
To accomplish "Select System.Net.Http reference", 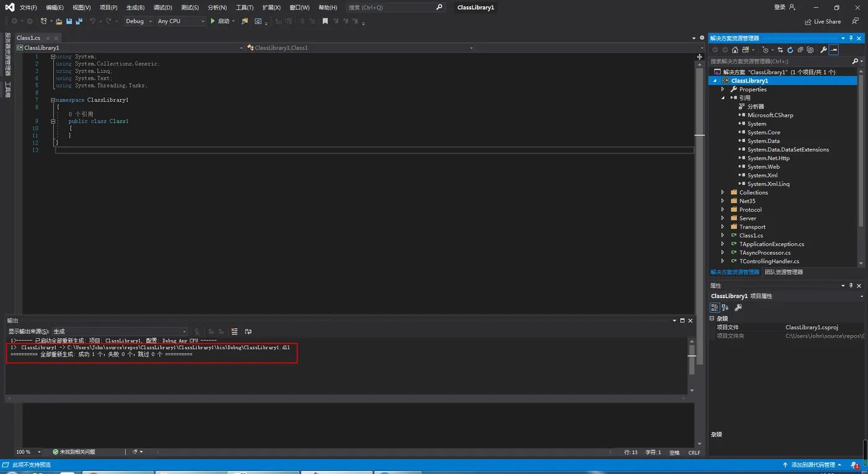I will pos(768,158).
